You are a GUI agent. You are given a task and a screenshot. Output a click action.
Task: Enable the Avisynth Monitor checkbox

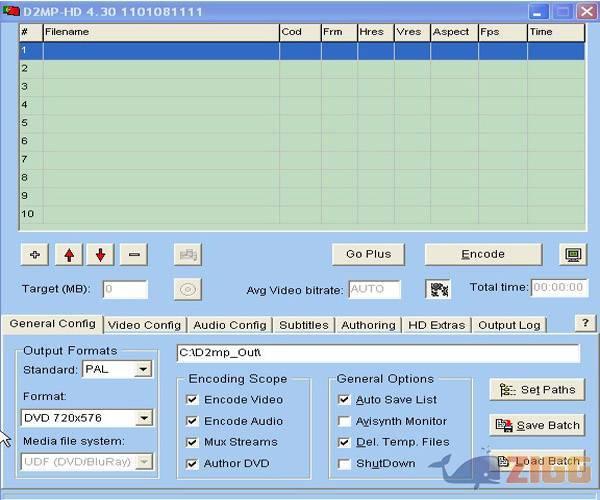click(344, 421)
